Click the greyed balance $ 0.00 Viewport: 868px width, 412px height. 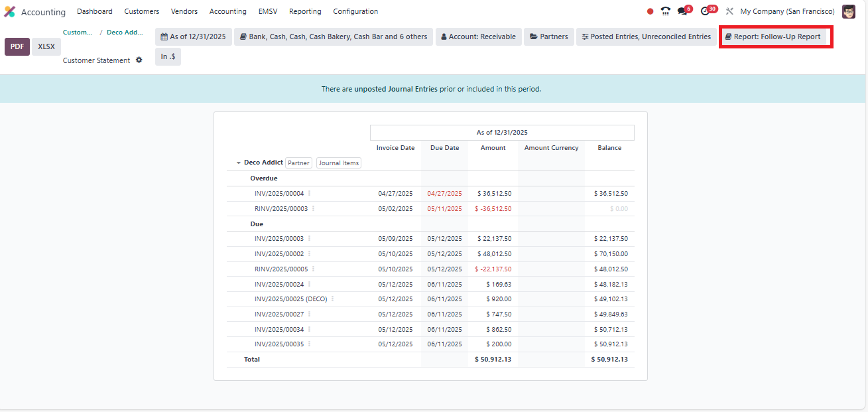(x=619, y=208)
